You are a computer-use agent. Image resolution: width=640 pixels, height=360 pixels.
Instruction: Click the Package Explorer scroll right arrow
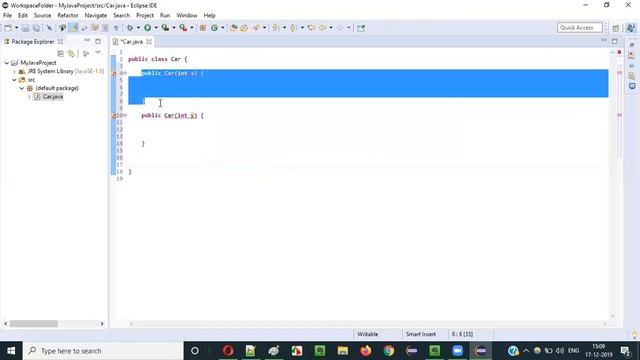[x=102, y=324]
